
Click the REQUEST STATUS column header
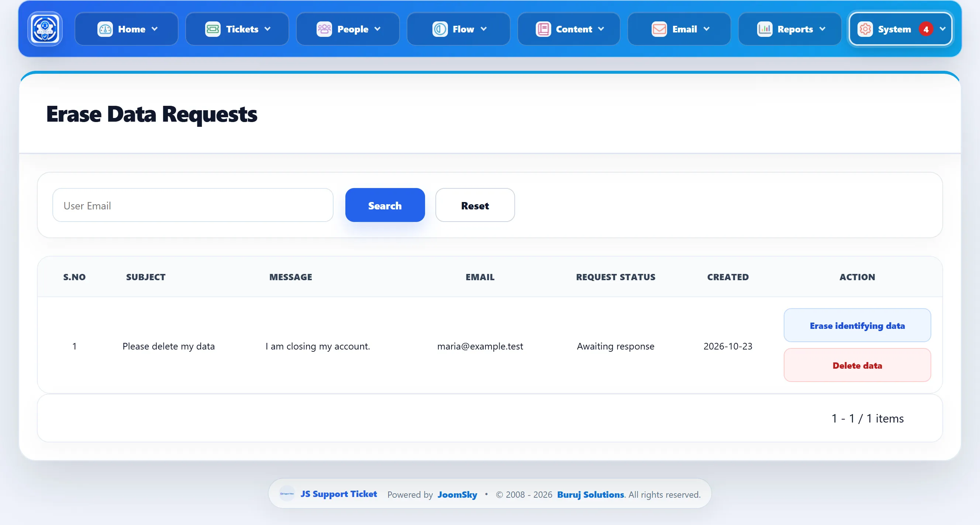click(x=615, y=277)
